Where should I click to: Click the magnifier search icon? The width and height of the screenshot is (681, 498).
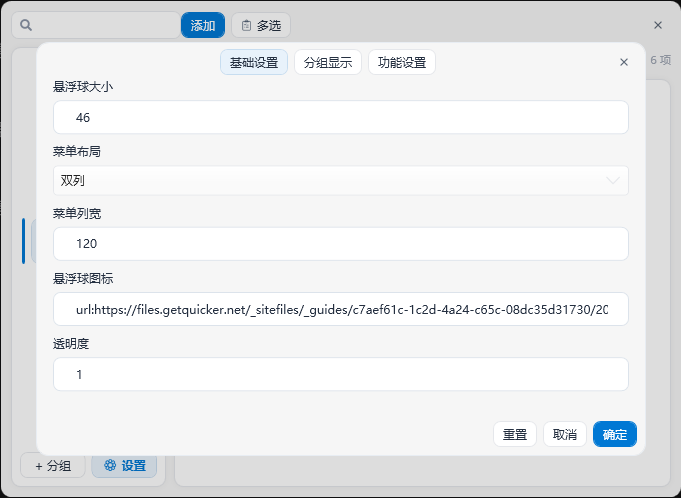(26, 25)
